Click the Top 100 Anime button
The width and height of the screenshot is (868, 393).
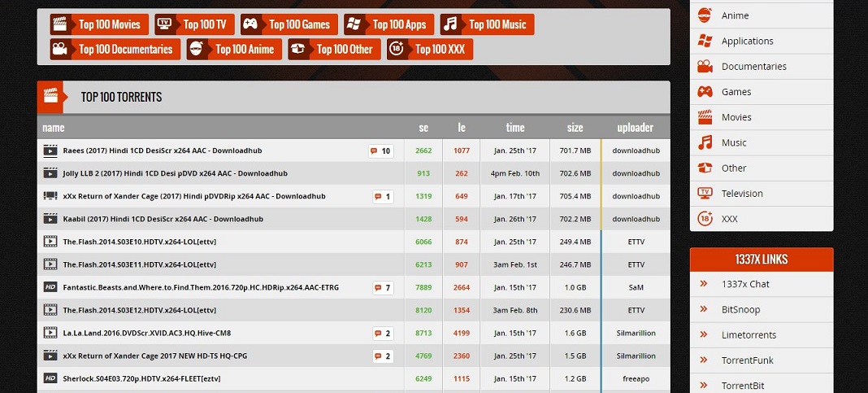(x=234, y=50)
